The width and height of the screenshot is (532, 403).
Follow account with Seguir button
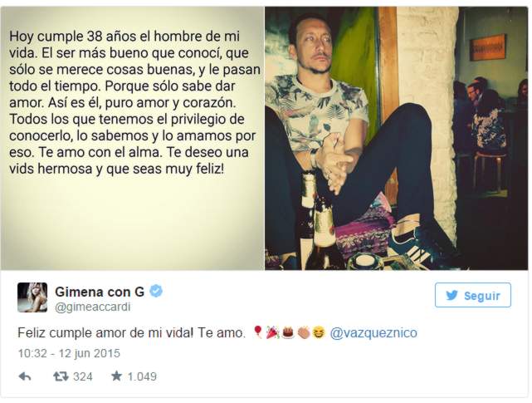(472, 295)
